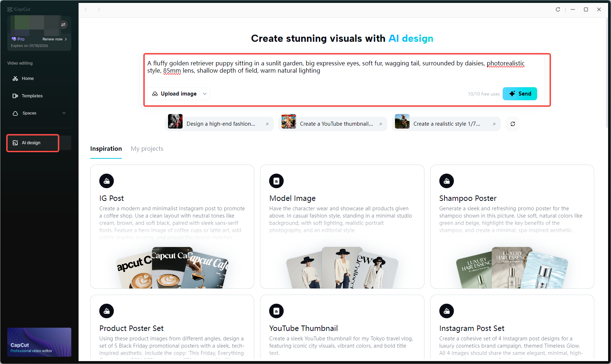The height and width of the screenshot is (364, 611).
Task: Click the Shampoo Poster card icon
Action: [447, 181]
